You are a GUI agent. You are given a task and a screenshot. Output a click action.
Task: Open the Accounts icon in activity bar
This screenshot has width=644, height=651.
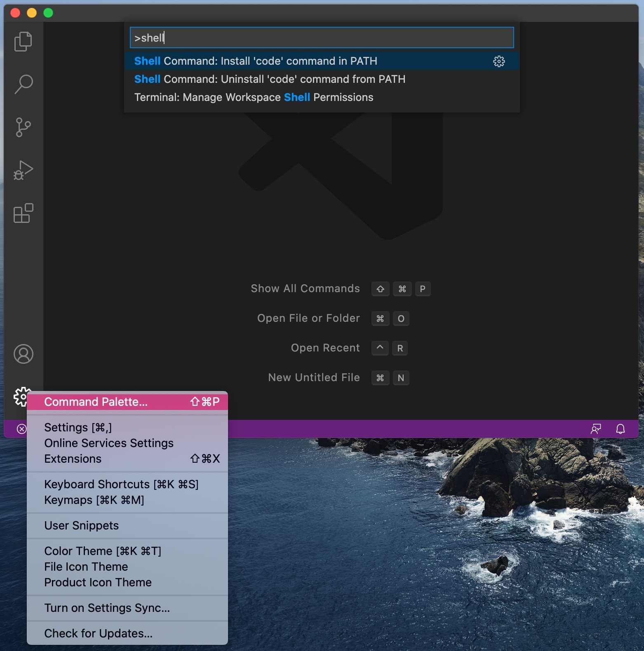24,354
